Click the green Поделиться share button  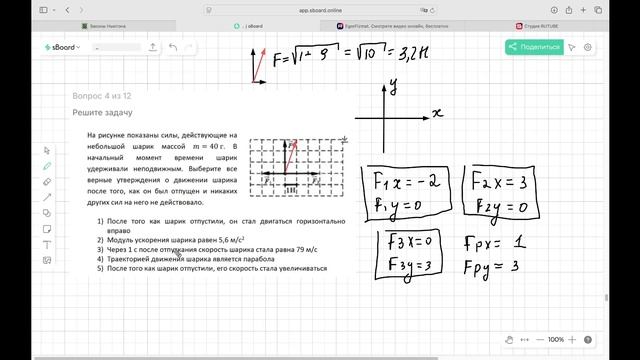click(x=534, y=47)
